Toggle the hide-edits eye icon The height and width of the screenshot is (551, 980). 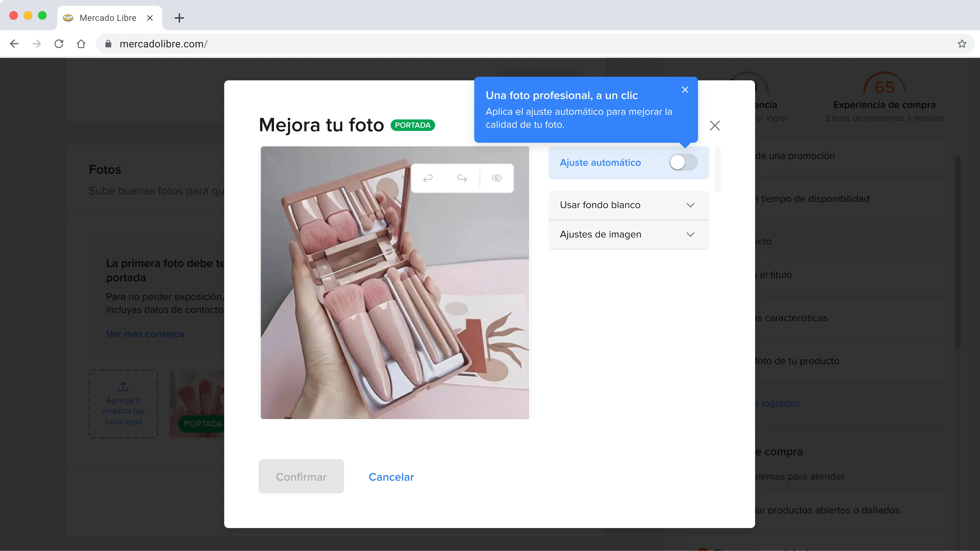pyautogui.click(x=496, y=178)
